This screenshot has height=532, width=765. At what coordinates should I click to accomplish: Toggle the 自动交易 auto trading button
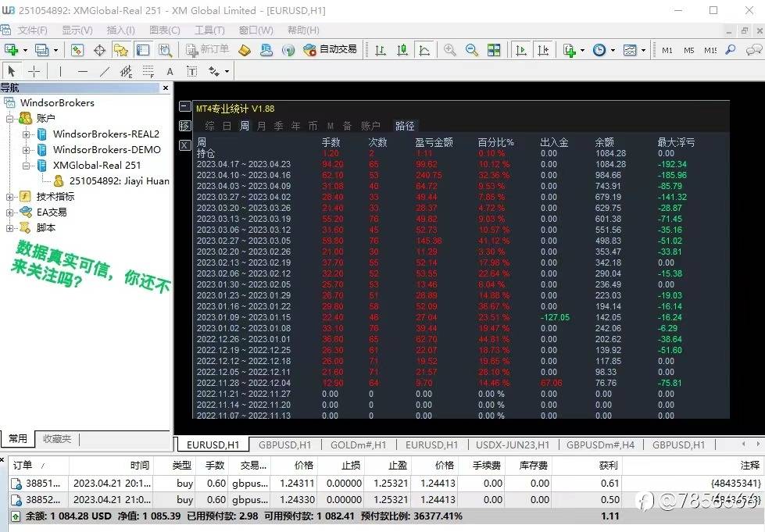tap(330, 50)
